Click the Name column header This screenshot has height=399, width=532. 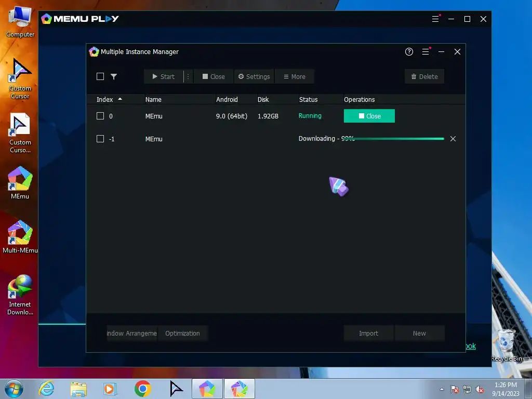pyautogui.click(x=153, y=99)
